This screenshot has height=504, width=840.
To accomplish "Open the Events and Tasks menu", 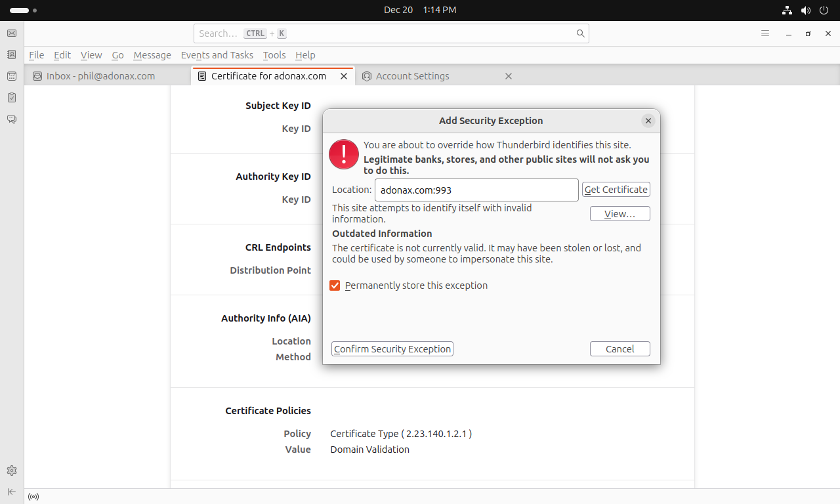I will click(217, 55).
